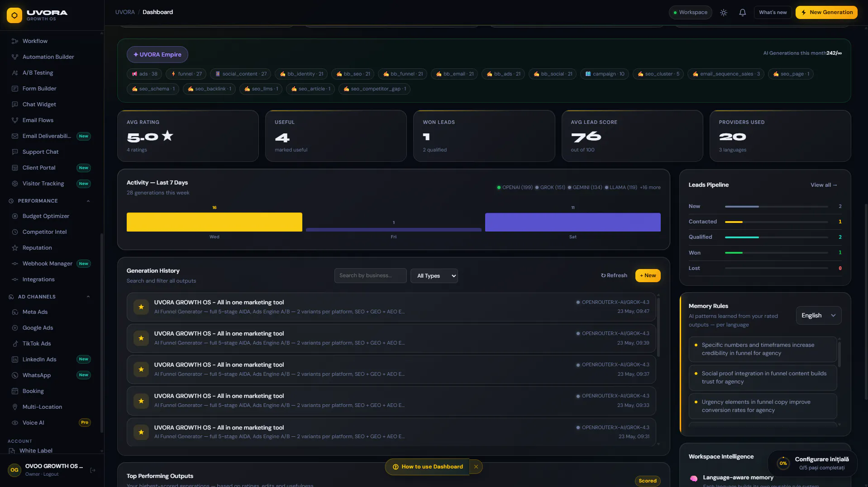Image resolution: width=868 pixels, height=487 pixels.
Task: Click the Budget Optimizer icon
Action: [x=15, y=216]
